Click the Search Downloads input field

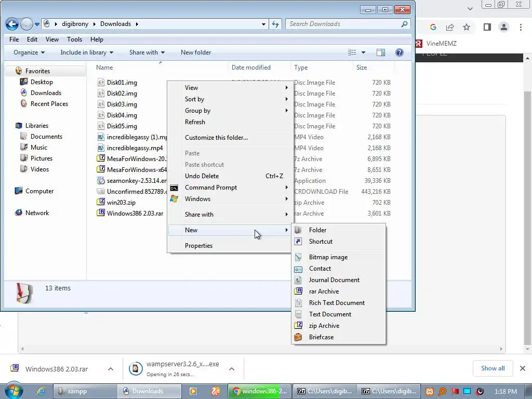[343, 24]
